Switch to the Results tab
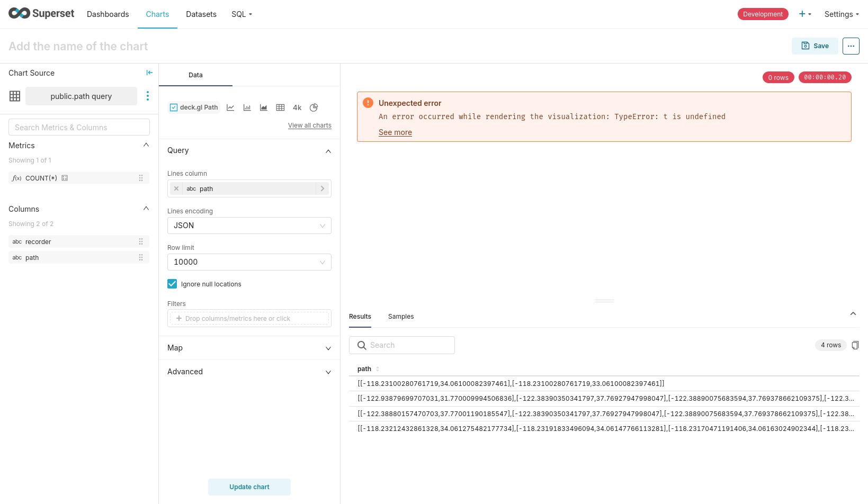Image resolution: width=868 pixels, height=504 pixels. pyautogui.click(x=360, y=317)
